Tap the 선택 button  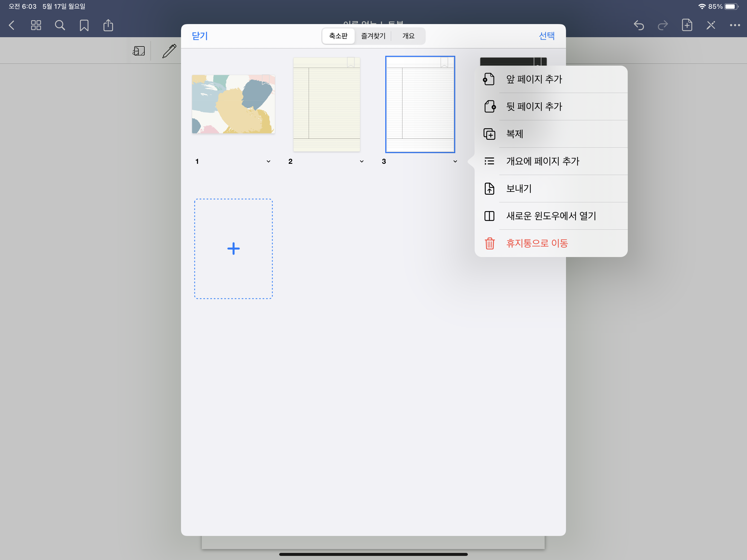click(546, 36)
